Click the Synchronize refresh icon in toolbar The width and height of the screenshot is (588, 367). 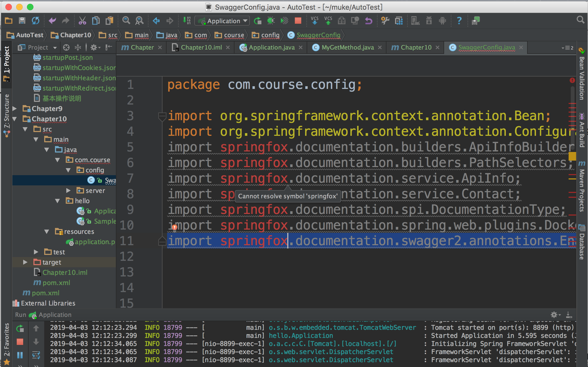click(x=35, y=21)
